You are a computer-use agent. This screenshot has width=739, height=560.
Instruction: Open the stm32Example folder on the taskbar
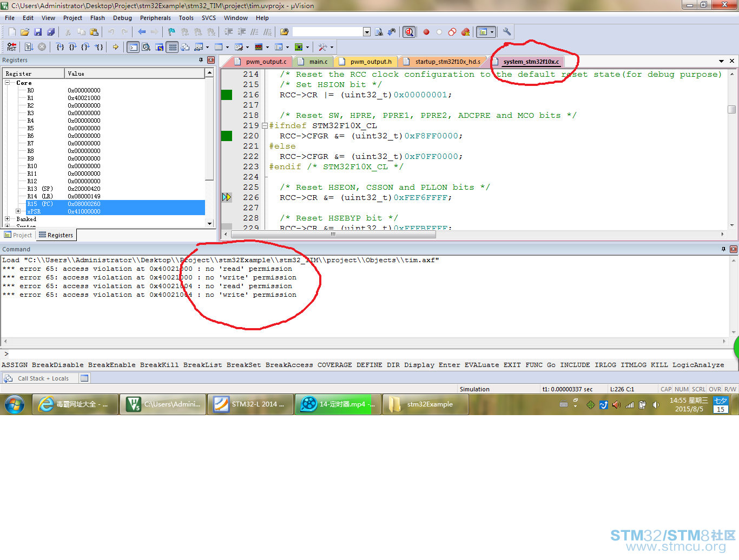(x=425, y=404)
